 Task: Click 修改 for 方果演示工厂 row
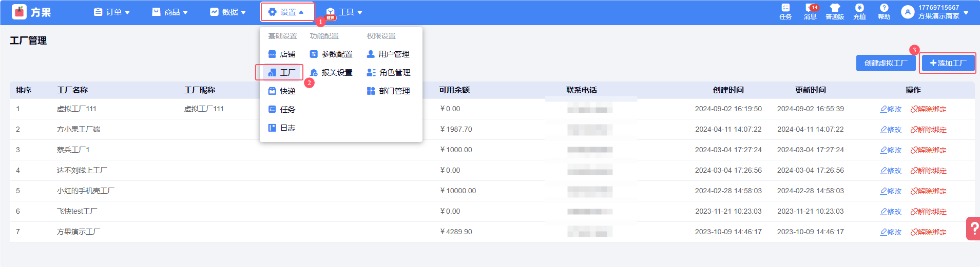(x=891, y=232)
